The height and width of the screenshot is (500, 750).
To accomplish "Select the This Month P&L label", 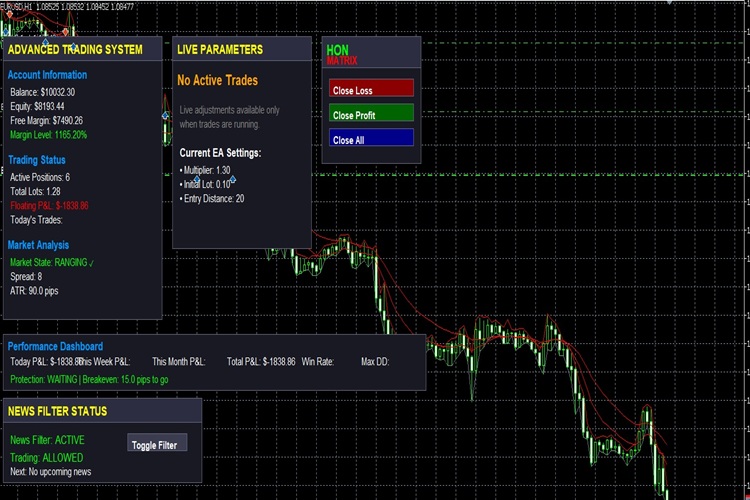I will point(178,362).
